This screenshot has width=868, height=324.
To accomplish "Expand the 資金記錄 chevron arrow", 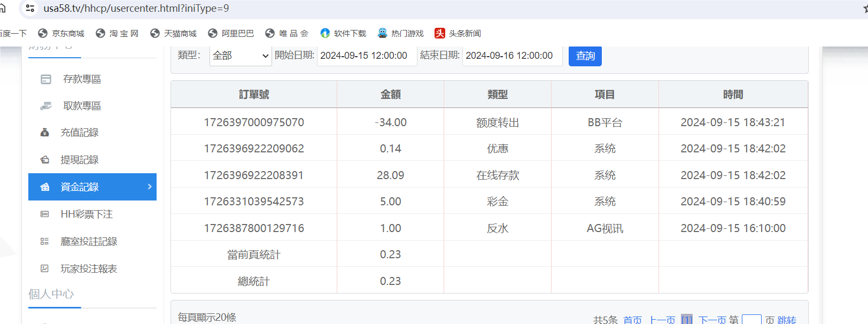I will [150, 187].
